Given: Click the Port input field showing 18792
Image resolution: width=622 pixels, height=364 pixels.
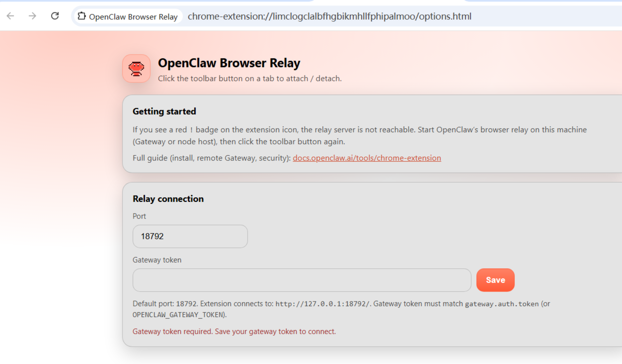Looking at the screenshot, I should pyautogui.click(x=190, y=236).
